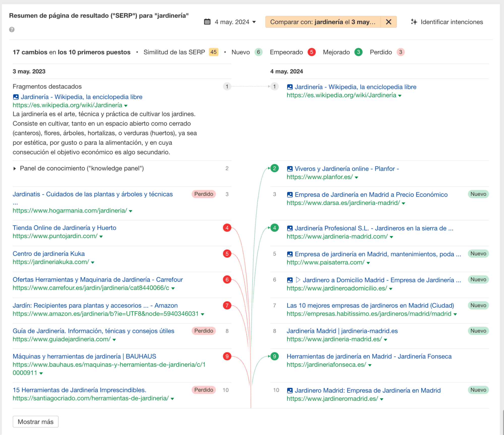504x435 pixels.
Task: Click the Similitud de las SERP 45 score
Action: pyautogui.click(x=213, y=52)
